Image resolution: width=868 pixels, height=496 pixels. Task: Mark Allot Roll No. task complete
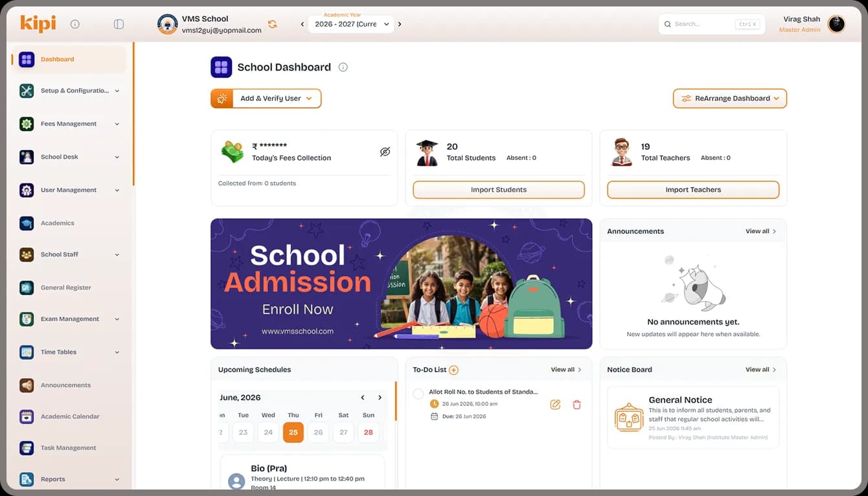[418, 394]
